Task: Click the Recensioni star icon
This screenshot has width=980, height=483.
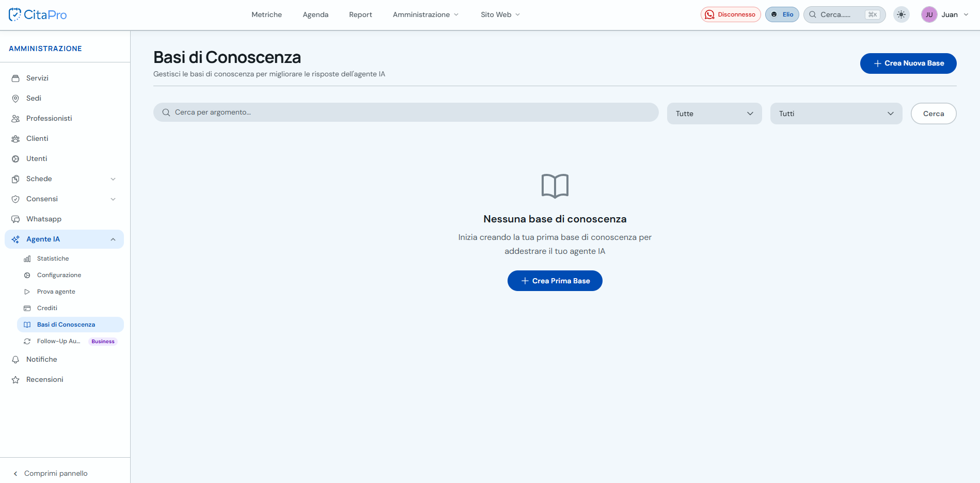Action: click(15, 380)
